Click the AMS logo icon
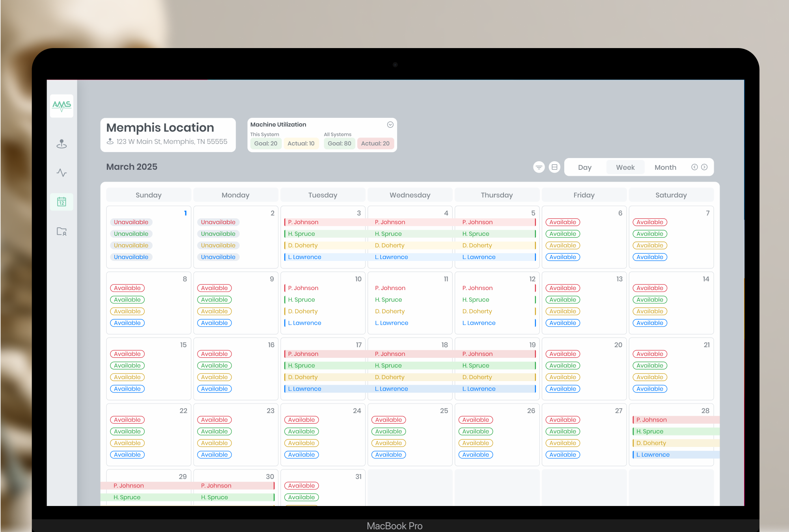 tap(62, 106)
